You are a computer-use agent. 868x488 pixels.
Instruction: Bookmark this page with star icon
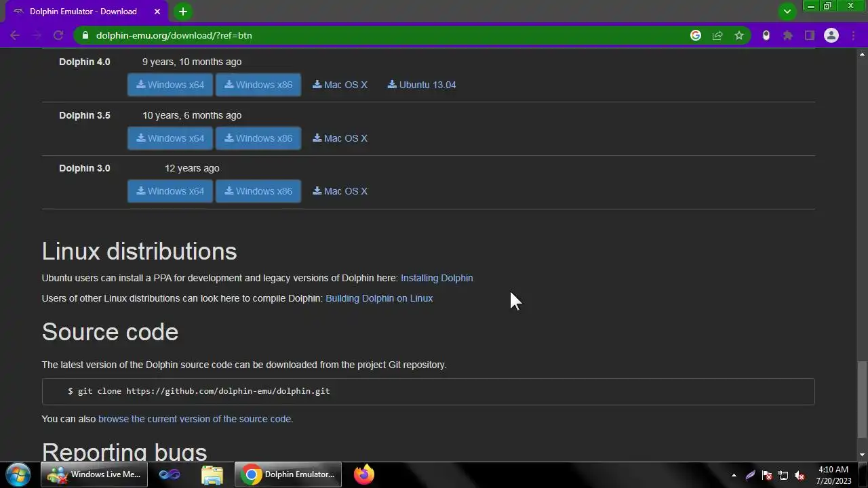[739, 35]
